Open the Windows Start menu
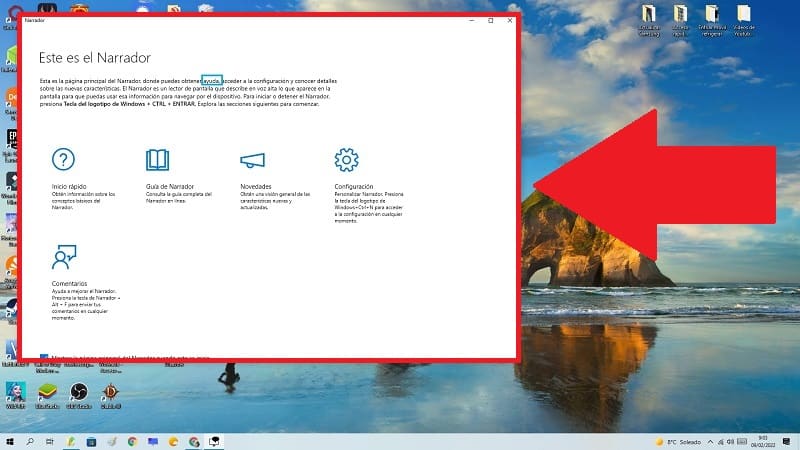This screenshot has width=800, height=450. 10,441
